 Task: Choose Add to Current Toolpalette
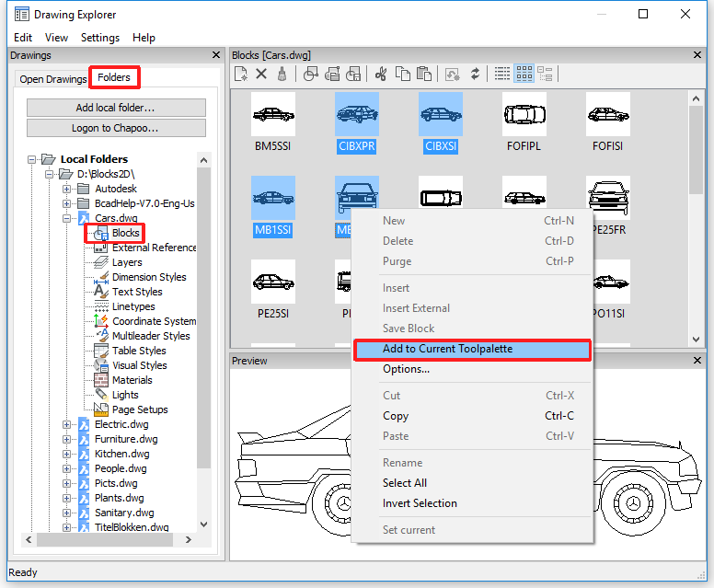(x=447, y=349)
